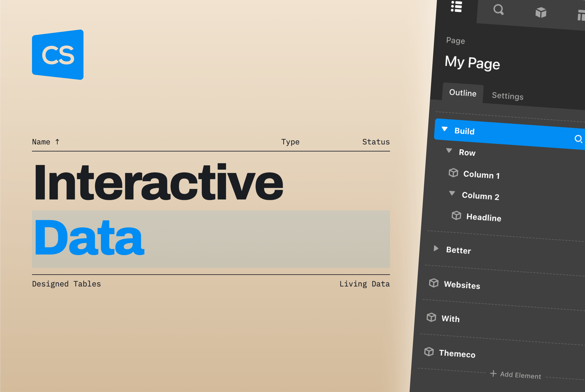This screenshot has height=392, width=585.
Task: Select the Build section label
Action: tap(464, 131)
